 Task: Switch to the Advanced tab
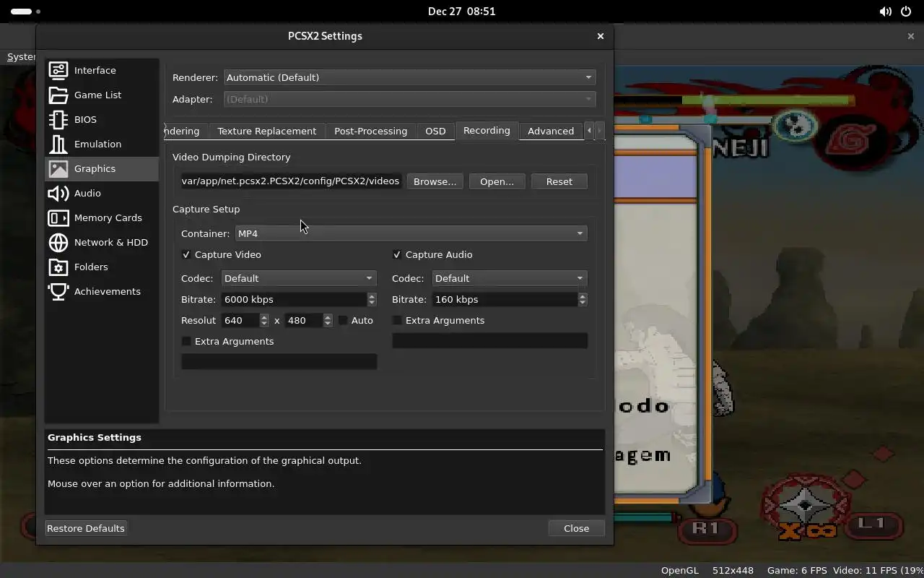coord(551,131)
